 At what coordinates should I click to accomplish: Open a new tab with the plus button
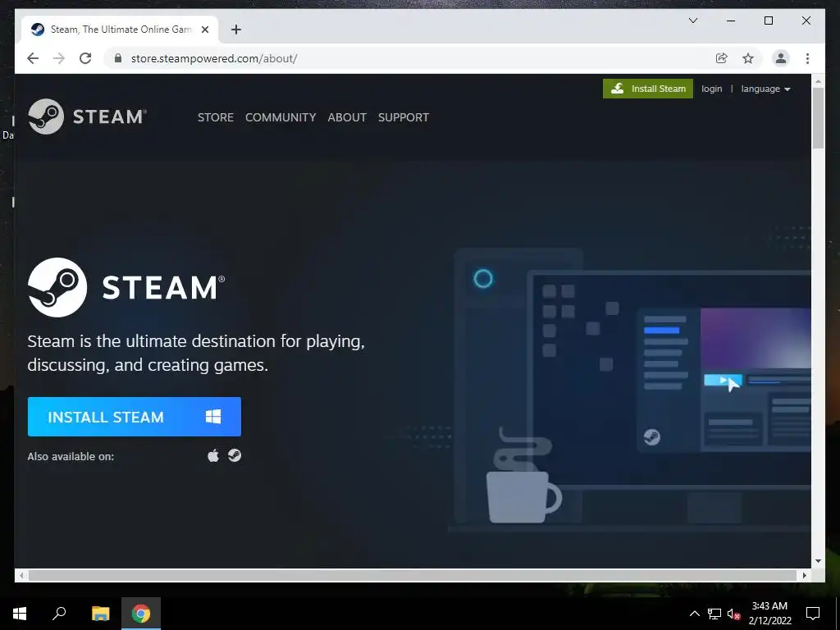[x=236, y=30]
